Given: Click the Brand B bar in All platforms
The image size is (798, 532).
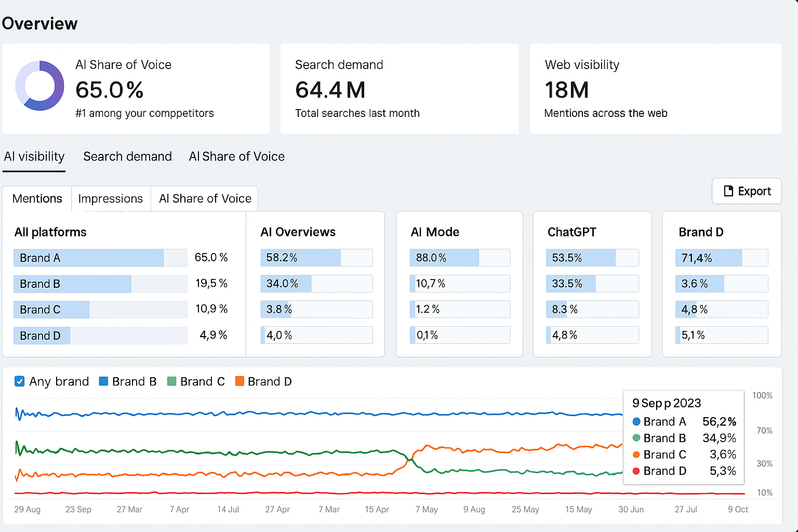Looking at the screenshot, I should point(72,284).
